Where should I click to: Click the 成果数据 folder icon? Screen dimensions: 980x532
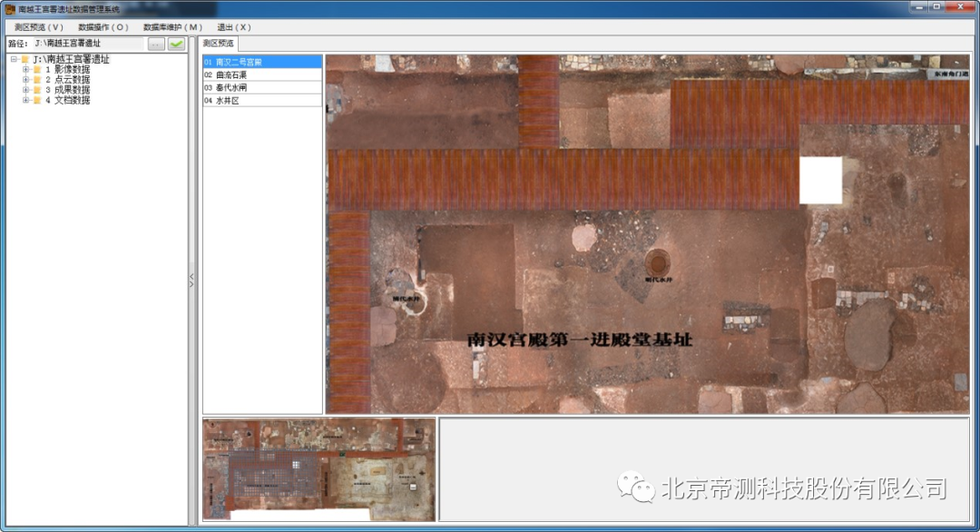point(37,90)
